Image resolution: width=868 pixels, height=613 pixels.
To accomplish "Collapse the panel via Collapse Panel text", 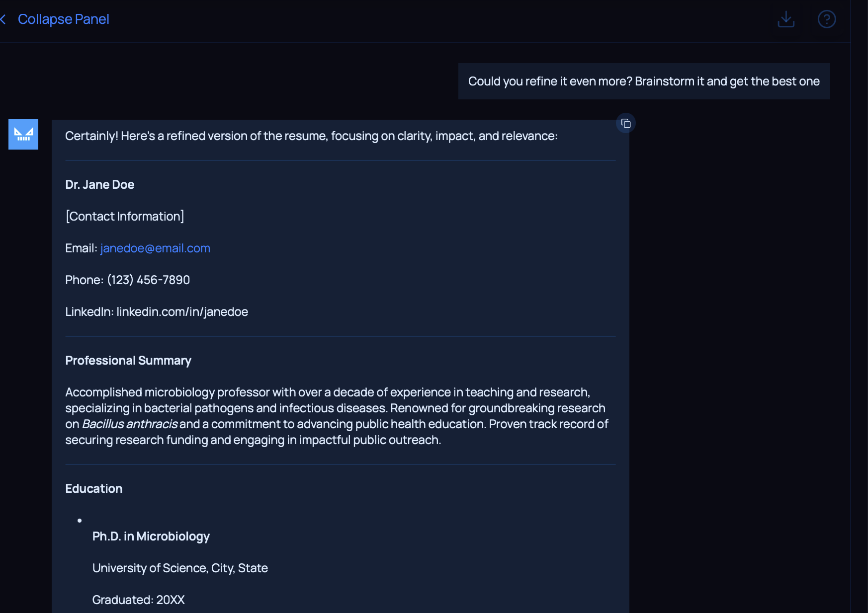I will pos(63,19).
